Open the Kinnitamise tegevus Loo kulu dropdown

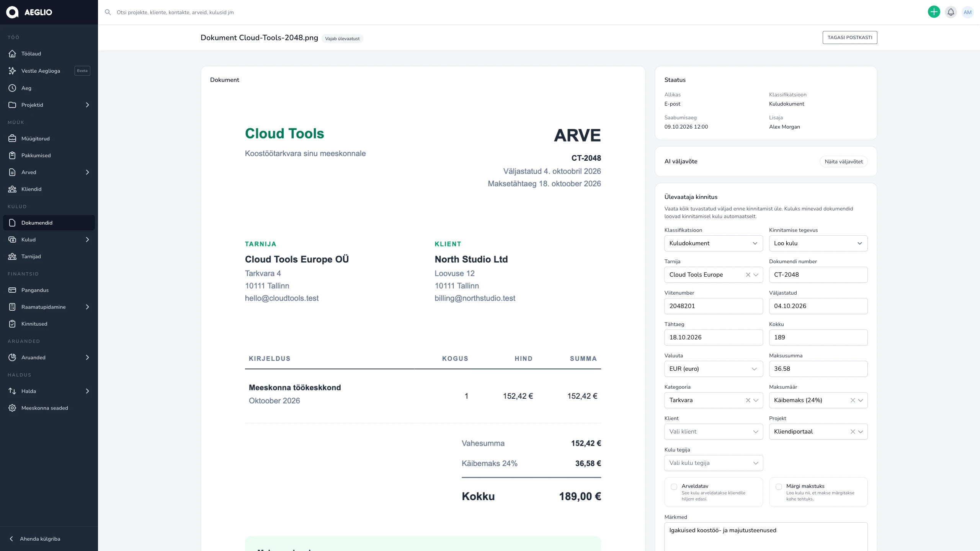[818, 243]
